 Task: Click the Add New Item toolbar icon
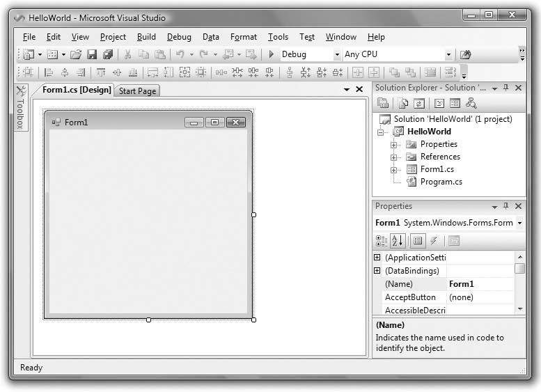coord(52,54)
